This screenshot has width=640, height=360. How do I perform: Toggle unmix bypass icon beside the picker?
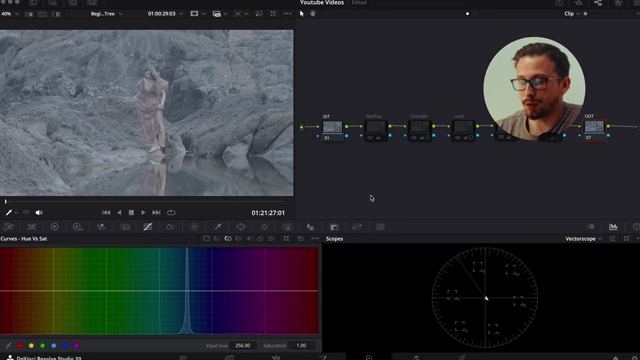pos(26,213)
